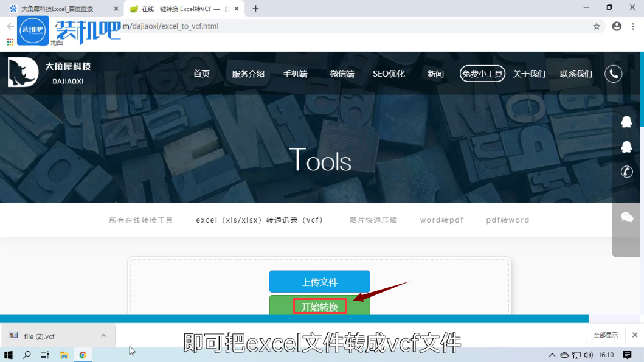The height and width of the screenshot is (362, 644).
Task: Click the Start menu button
Action: [8, 355]
